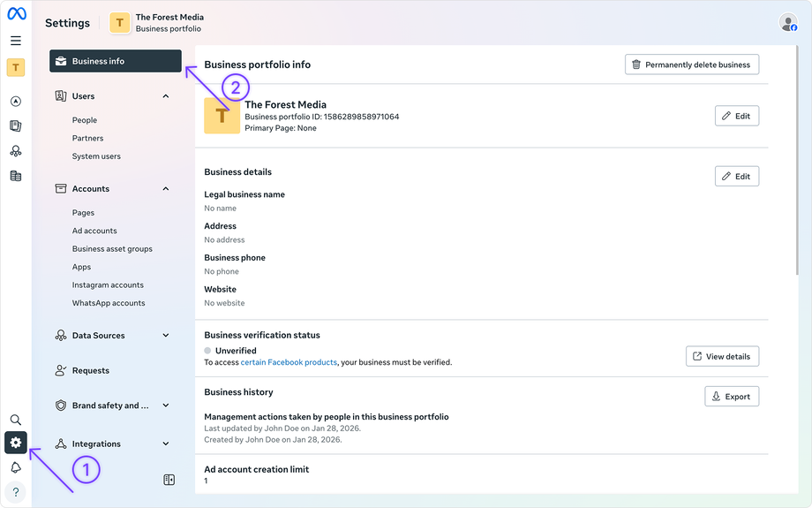This screenshot has height=508, width=812.
Task: Go to Ad accounts in sidebar
Action: pyautogui.click(x=94, y=231)
